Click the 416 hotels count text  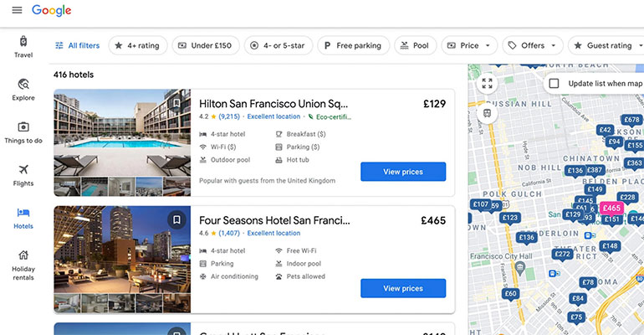click(74, 75)
